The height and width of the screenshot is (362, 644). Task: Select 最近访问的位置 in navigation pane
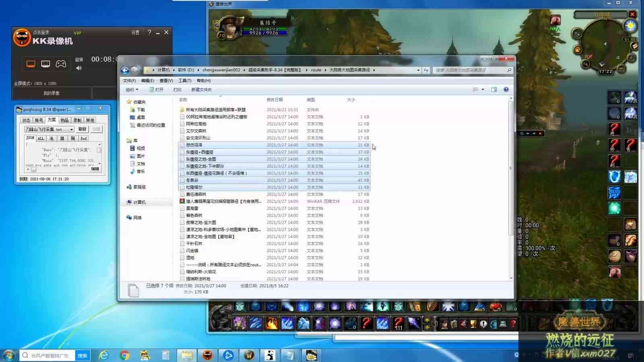coord(148,125)
